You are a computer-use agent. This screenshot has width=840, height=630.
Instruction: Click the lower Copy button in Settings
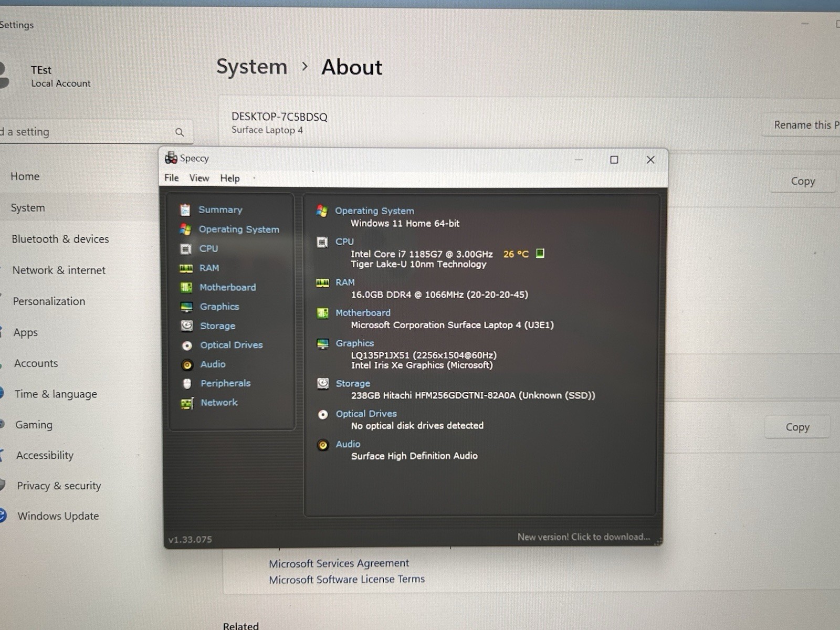click(797, 427)
